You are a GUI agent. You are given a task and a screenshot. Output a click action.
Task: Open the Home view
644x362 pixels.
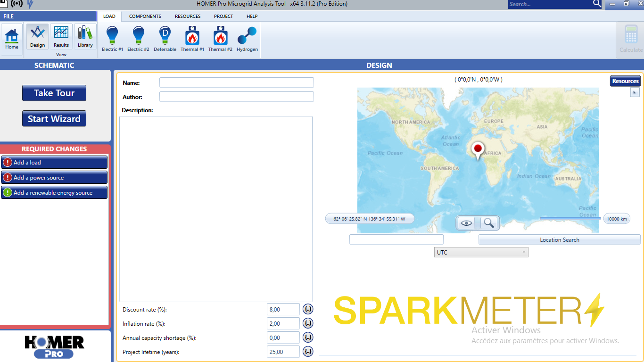12,40
